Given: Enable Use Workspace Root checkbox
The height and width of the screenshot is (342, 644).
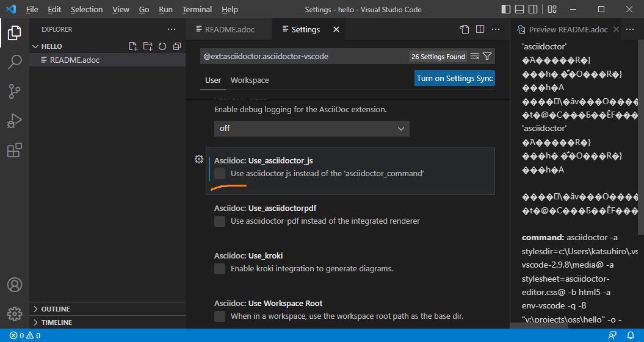Looking at the screenshot, I should 220,316.
